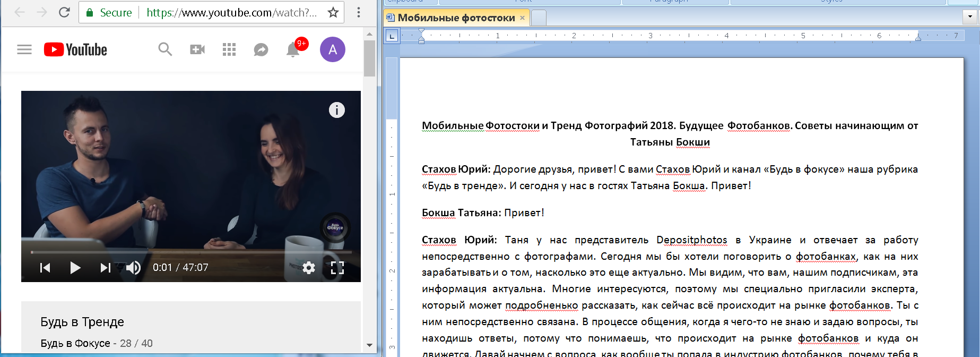Click the right indent marker on ruler

point(918,37)
